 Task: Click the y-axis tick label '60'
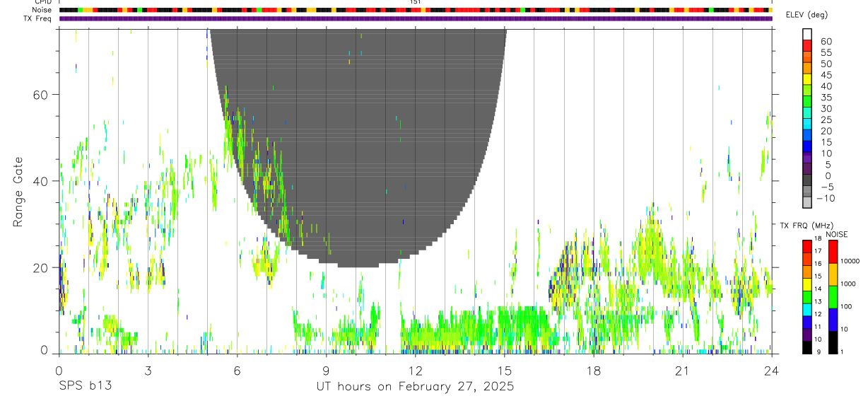click(42, 95)
